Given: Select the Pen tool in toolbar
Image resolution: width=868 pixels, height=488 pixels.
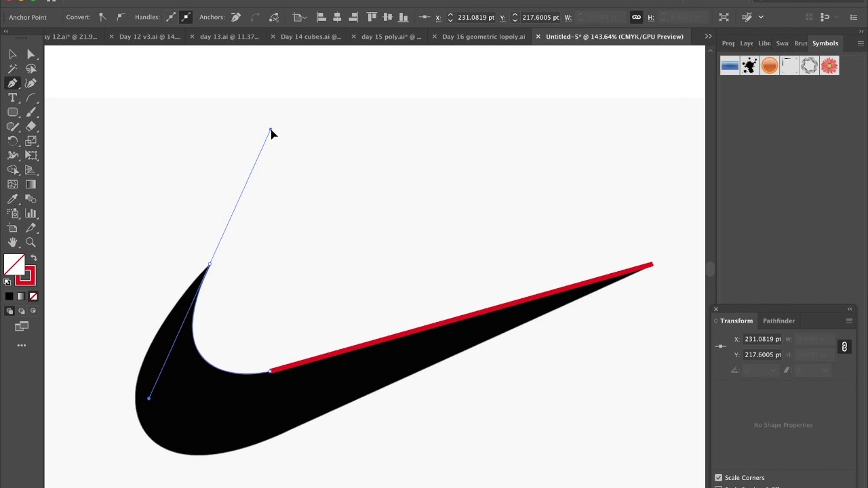Looking at the screenshot, I should tap(13, 83).
